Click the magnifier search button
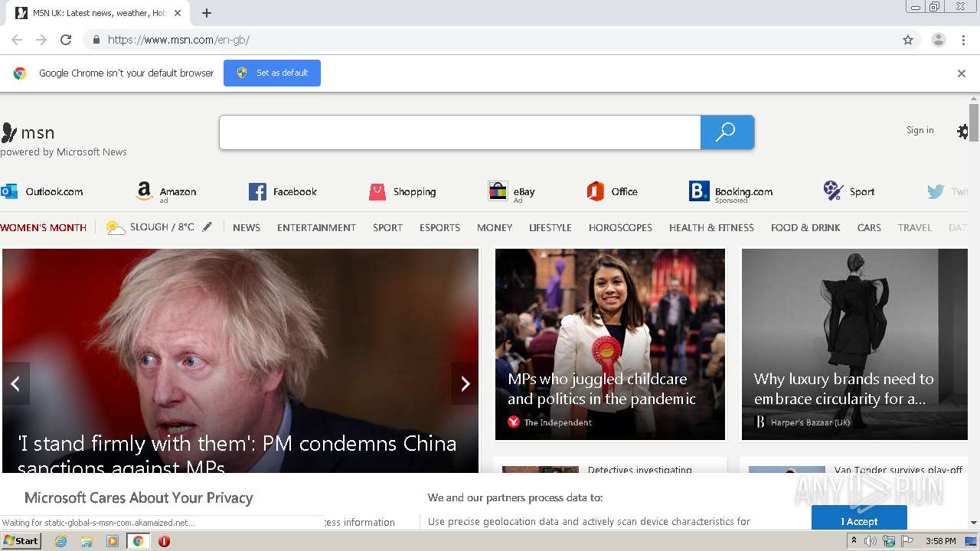Image resolution: width=980 pixels, height=551 pixels. 727,132
